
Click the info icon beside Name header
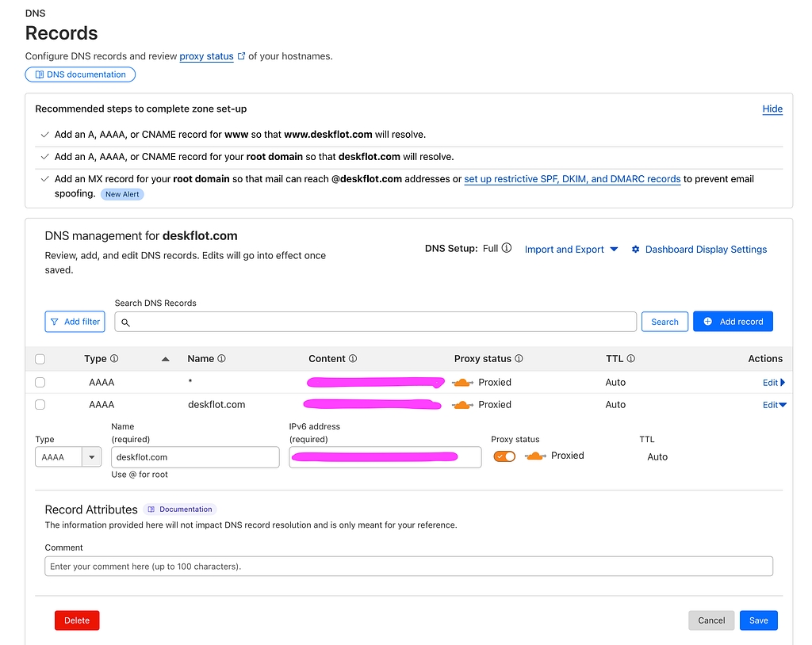222,358
